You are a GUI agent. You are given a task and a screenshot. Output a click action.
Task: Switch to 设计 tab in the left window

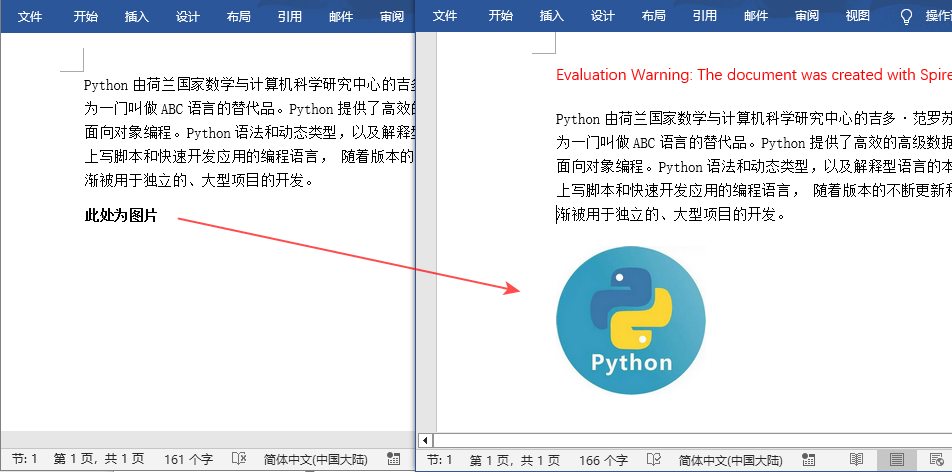click(x=188, y=16)
